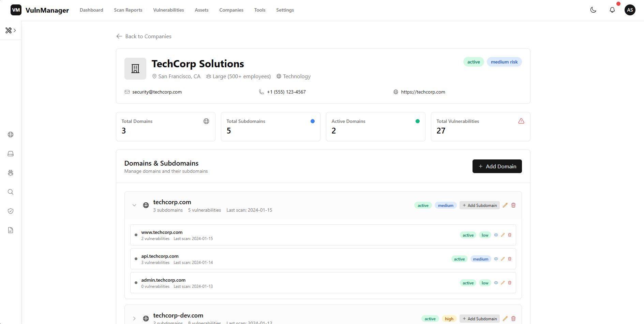Edit www.techcorp.com subdomain
Screen dimensions: 644x324
click(x=503, y=235)
